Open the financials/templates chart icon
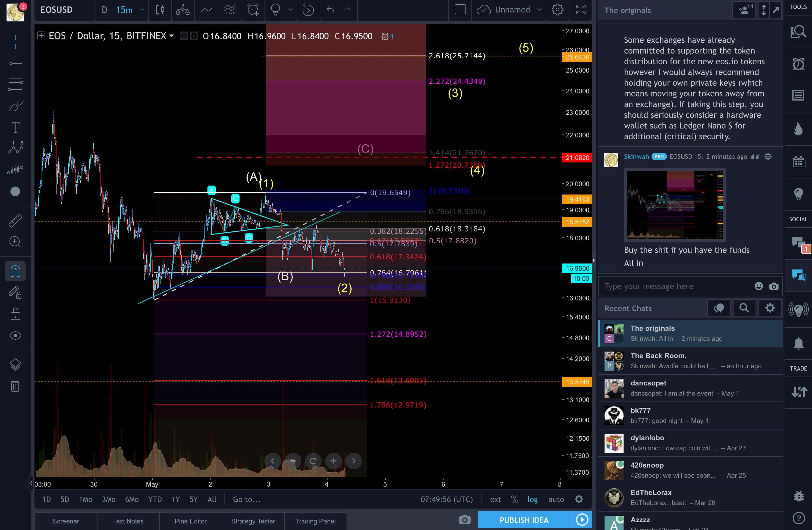Viewport: 812px width, 530px height. pyautogui.click(x=230, y=10)
